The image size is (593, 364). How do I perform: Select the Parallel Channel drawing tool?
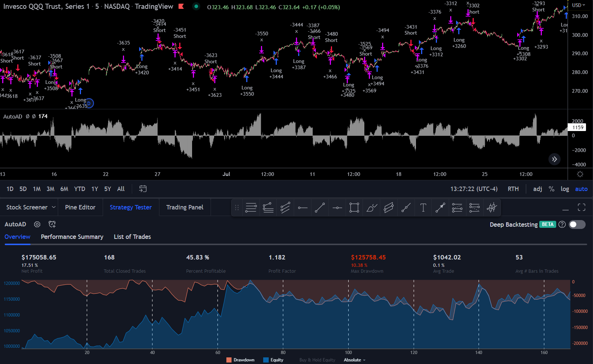(x=389, y=208)
